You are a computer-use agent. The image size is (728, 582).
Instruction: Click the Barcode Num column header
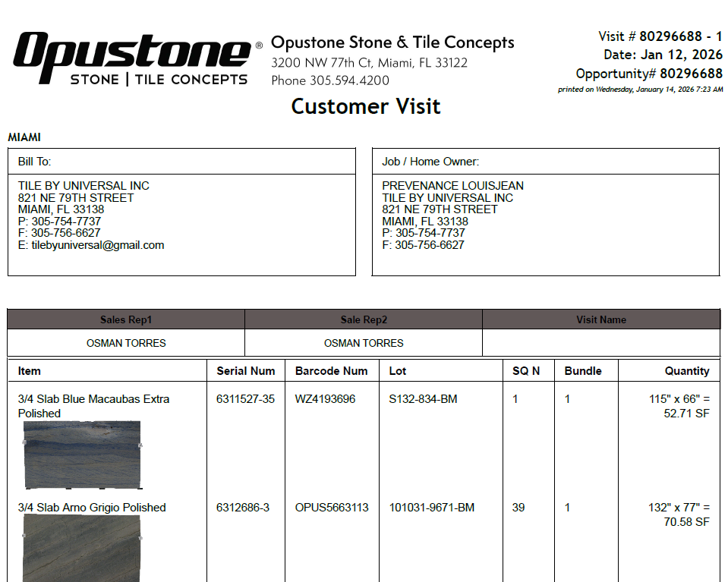click(x=331, y=371)
